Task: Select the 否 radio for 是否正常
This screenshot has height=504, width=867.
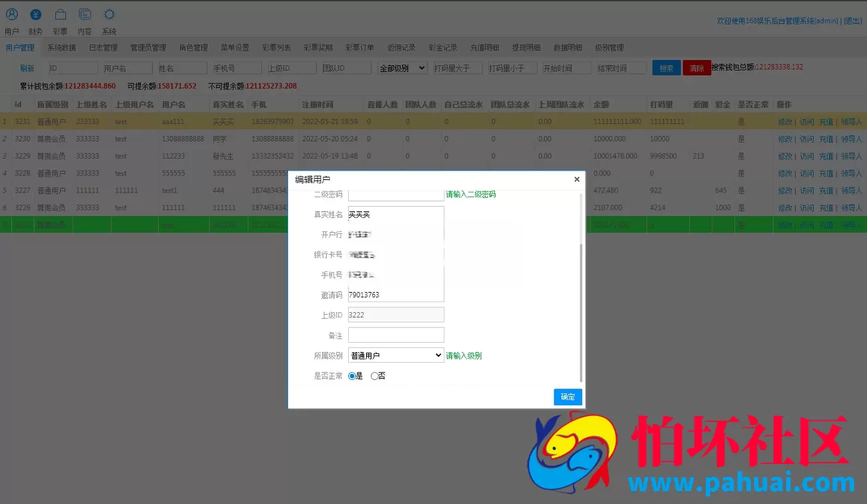Action: (374, 376)
